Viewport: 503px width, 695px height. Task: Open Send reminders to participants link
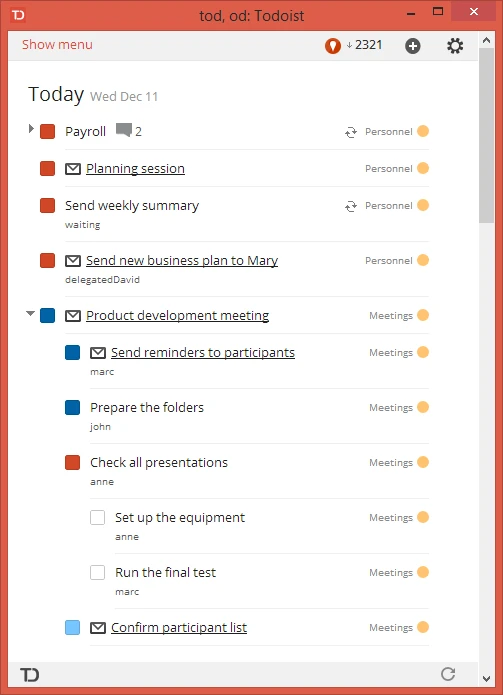coord(203,352)
